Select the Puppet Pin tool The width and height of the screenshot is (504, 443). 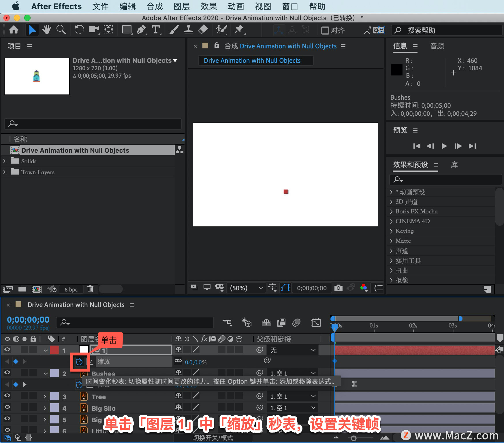click(x=239, y=30)
